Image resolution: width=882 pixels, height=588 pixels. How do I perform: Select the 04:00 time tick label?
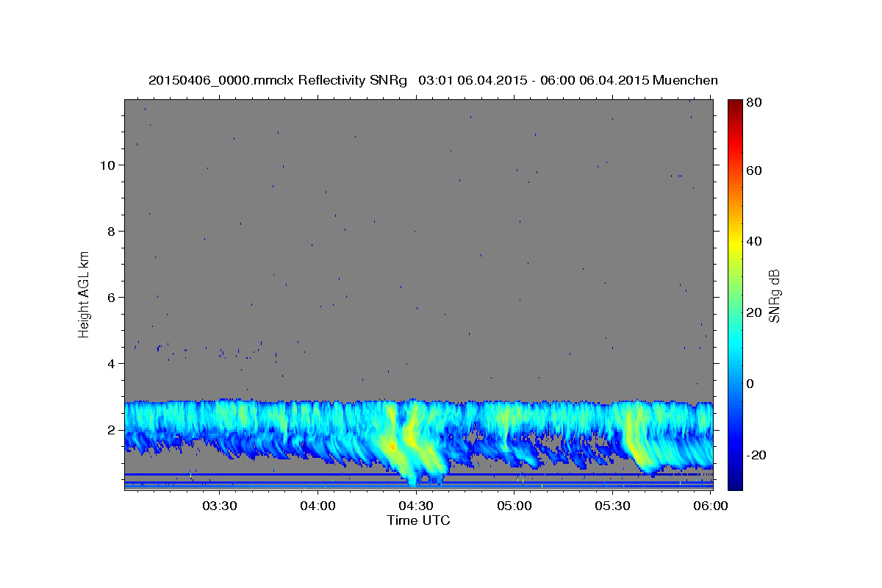click(318, 506)
